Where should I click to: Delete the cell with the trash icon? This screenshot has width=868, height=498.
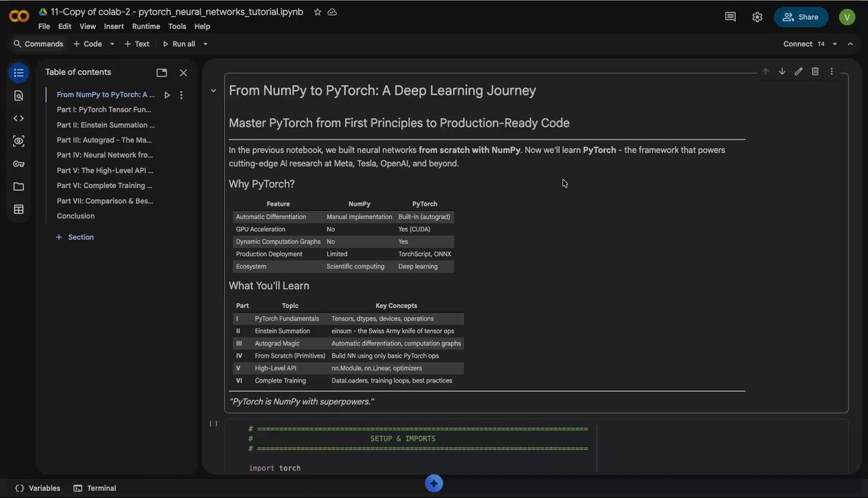[x=815, y=71]
